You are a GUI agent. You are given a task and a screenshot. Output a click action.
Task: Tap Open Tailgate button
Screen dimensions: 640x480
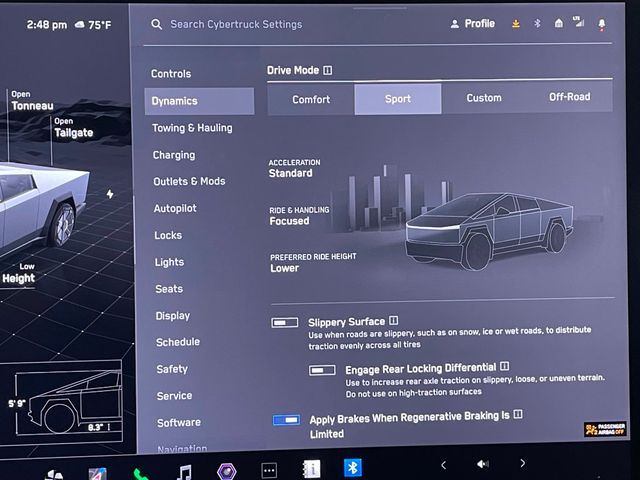click(x=73, y=128)
